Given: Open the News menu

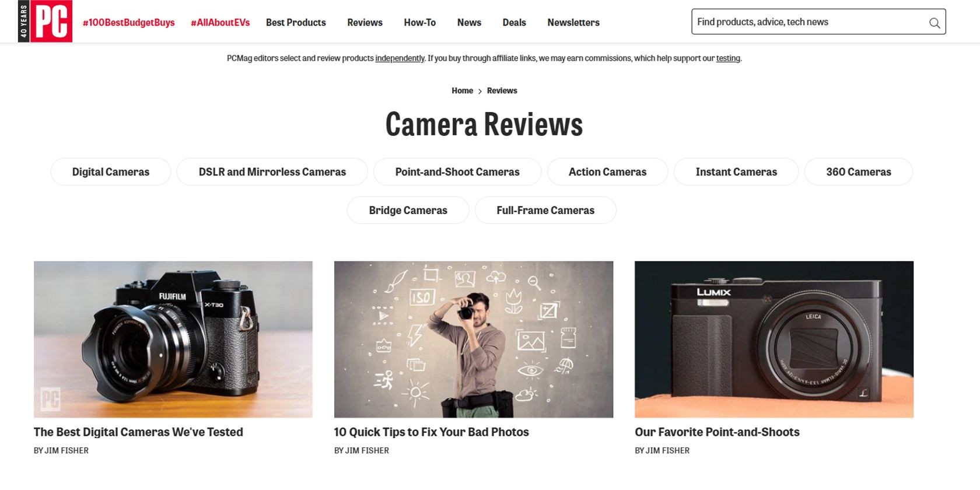Looking at the screenshot, I should click(469, 22).
